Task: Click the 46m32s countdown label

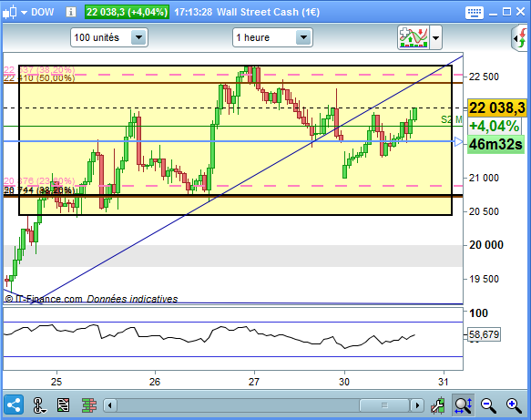Action: pyautogui.click(x=495, y=145)
